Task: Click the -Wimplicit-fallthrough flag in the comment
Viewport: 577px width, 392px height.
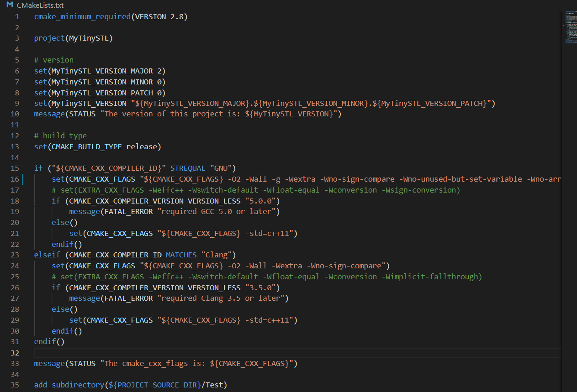Action: pyautogui.click(x=430, y=277)
